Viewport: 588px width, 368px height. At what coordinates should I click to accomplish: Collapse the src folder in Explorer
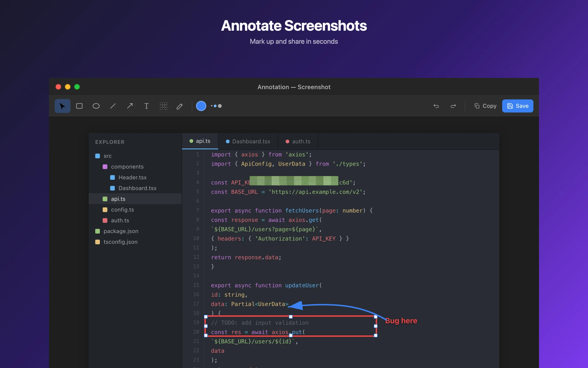(x=135, y=156)
